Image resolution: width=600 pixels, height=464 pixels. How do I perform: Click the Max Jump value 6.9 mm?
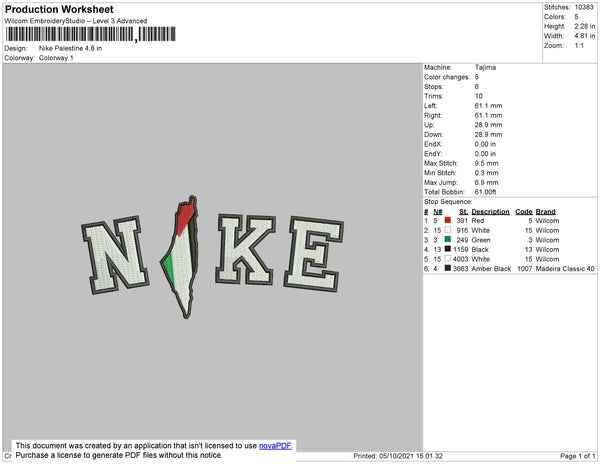click(486, 182)
